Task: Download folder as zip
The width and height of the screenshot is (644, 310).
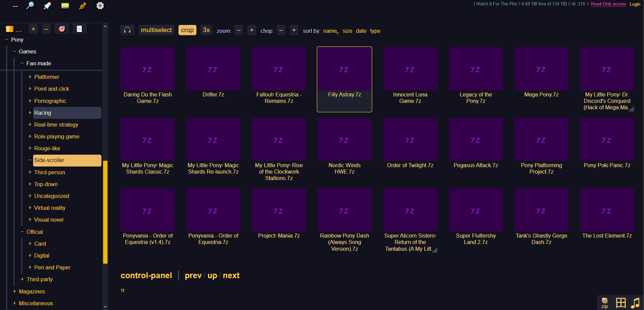Action: pyautogui.click(x=605, y=303)
